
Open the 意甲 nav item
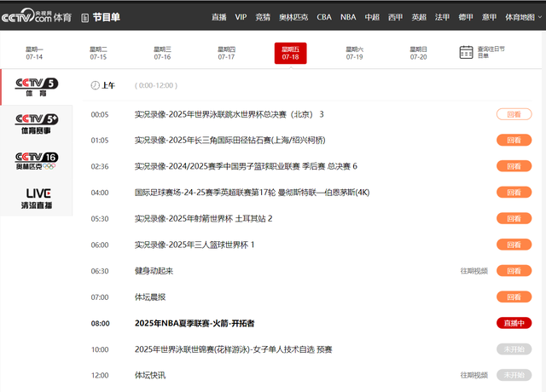(x=489, y=17)
